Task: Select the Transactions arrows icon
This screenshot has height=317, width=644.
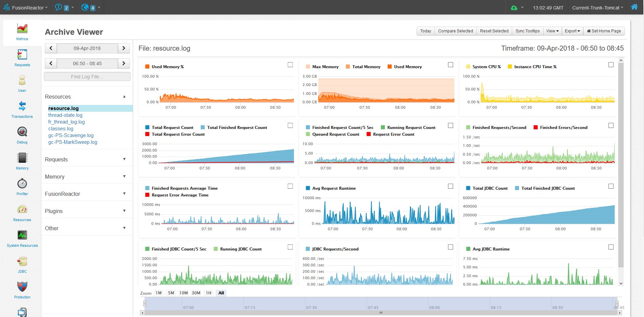Action: 22,106
